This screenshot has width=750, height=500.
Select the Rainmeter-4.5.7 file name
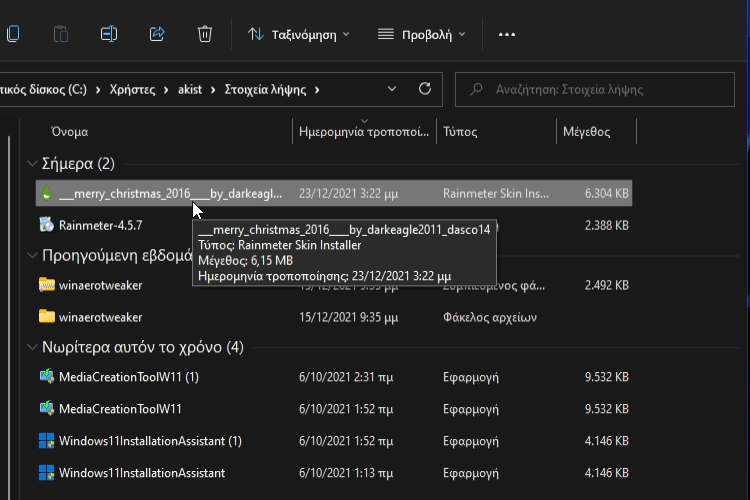pos(100,225)
